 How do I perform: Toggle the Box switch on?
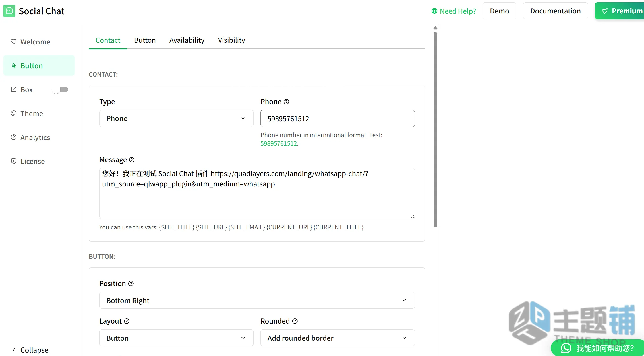pos(60,90)
